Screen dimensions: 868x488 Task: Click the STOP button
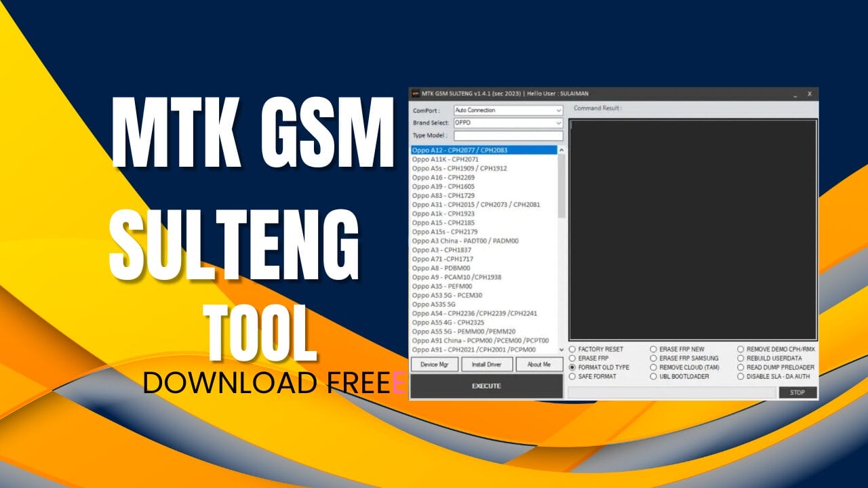pyautogui.click(x=797, y=392)
